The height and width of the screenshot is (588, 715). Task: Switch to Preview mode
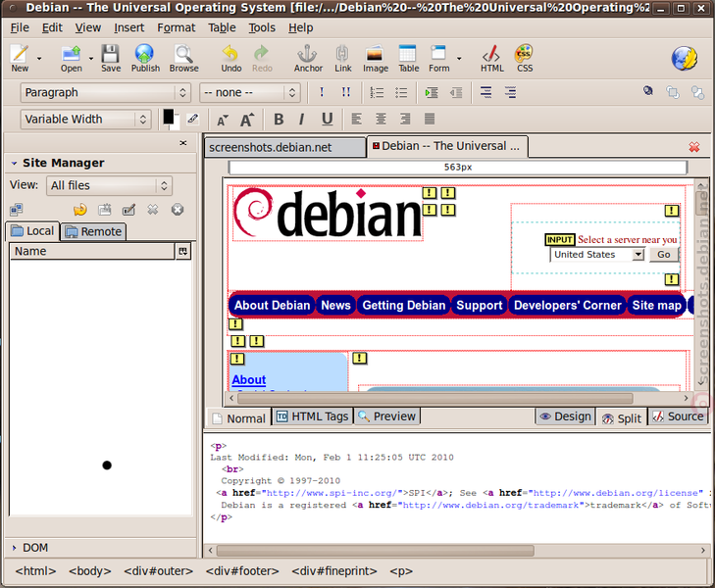coord(386,416)
